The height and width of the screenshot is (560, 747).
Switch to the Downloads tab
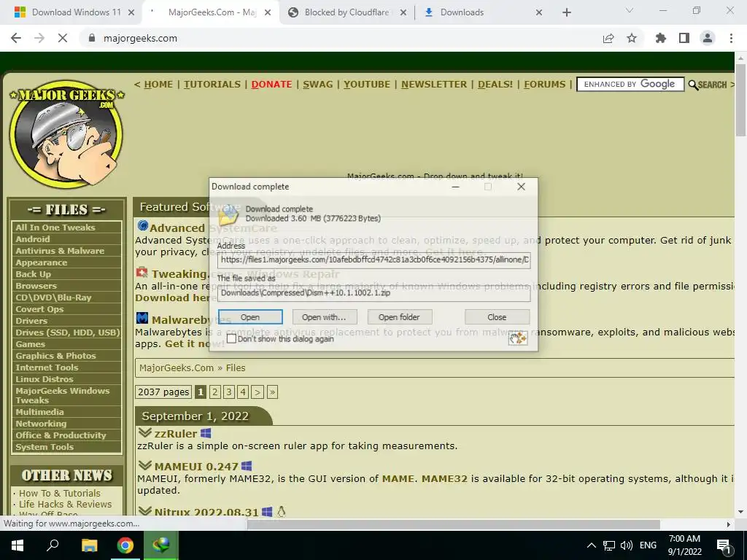(x=482, y=12)
